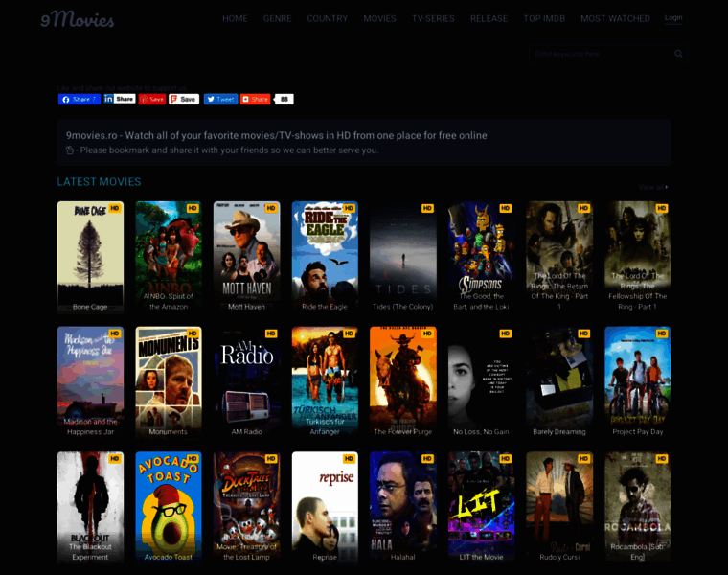728x575 pixels.
Task: Open the Ride the Eagle poster
Action: [325, 257]
